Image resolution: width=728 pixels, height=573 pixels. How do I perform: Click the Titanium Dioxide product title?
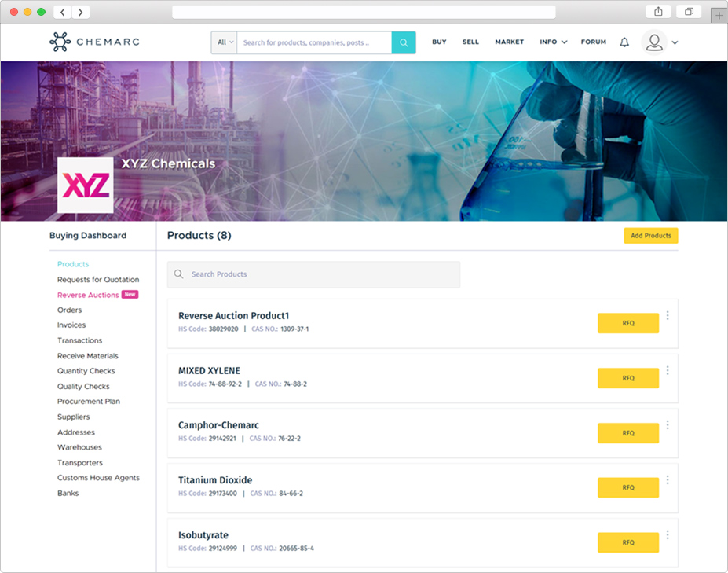point(215,480)
